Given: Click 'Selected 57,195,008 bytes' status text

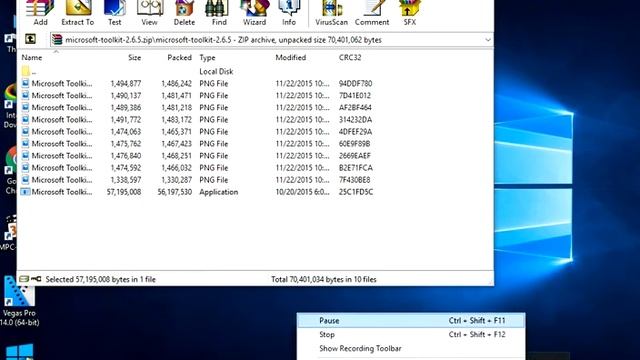Looking at the screenshot, I should (100, 279).
